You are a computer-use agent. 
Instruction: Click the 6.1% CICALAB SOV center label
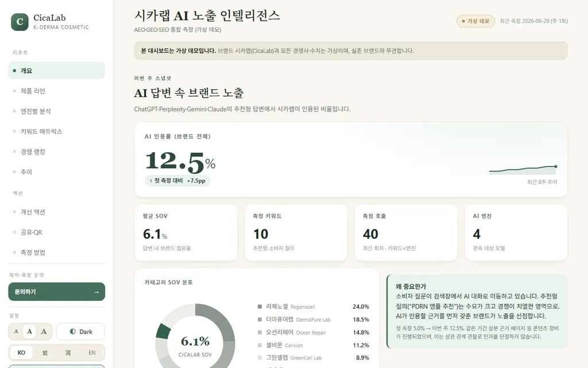pyautogui.click(x=195, y=346)
